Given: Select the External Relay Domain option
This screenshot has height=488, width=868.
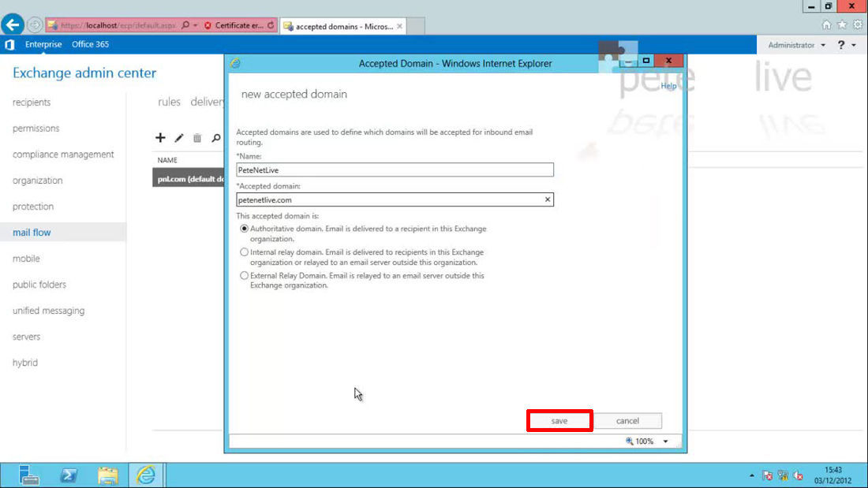Looking at the screenshot, I should click(244, 276).
